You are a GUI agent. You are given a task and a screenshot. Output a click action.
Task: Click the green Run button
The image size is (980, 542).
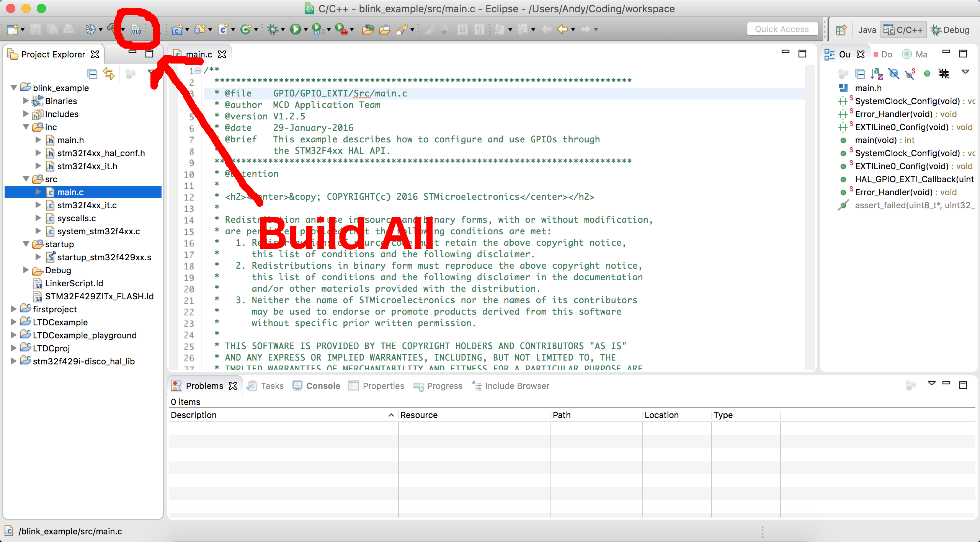(x=296, y=29)
